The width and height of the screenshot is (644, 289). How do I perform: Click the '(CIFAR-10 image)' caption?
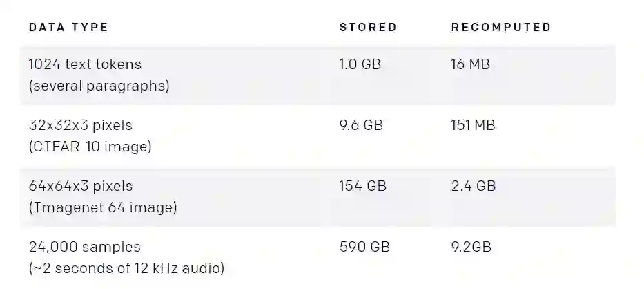(90, 147)
